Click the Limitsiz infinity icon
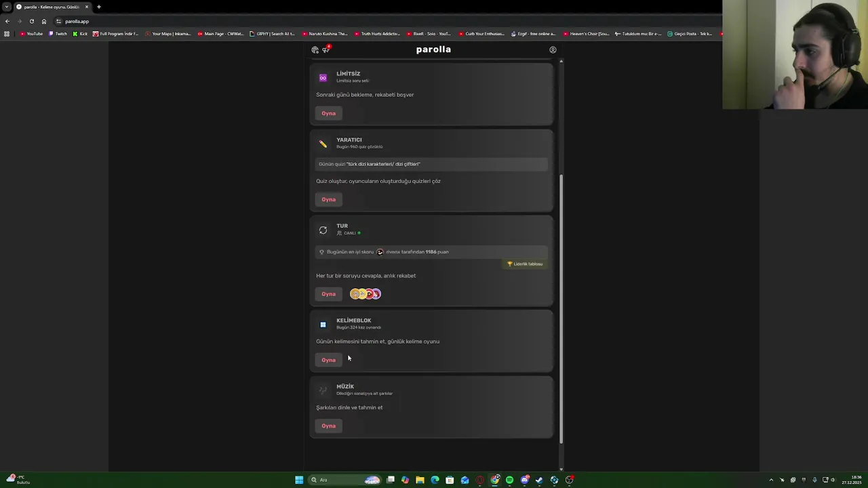Screen dimensions: 868x488 coord(323,77)
